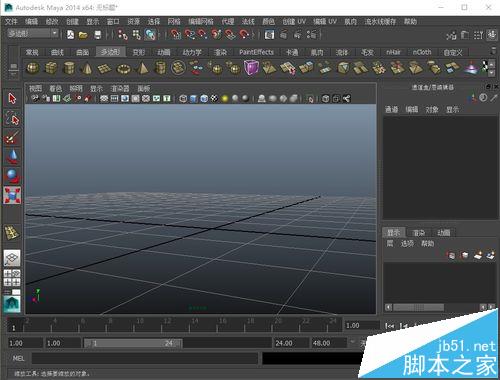Screen dimensions: 500x380
Task: Create a polygon plane from shelf
Action: [x=105, y=69]
